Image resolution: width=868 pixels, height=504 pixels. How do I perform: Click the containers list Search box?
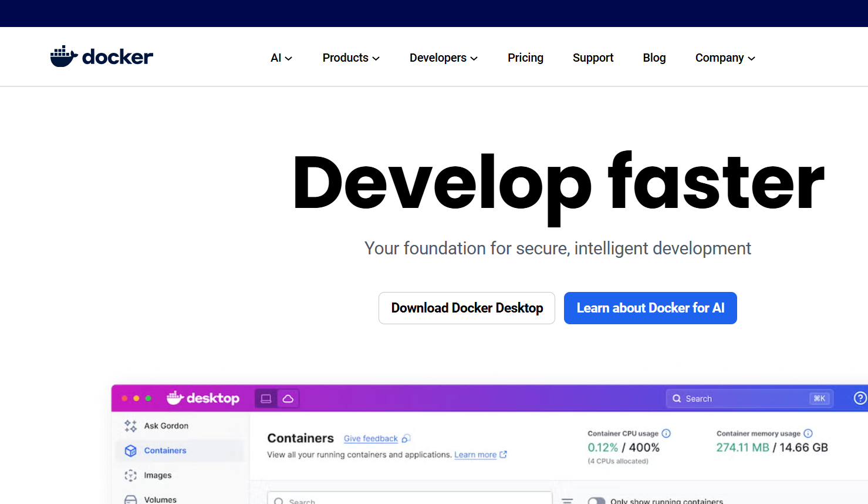pos(410,498)
